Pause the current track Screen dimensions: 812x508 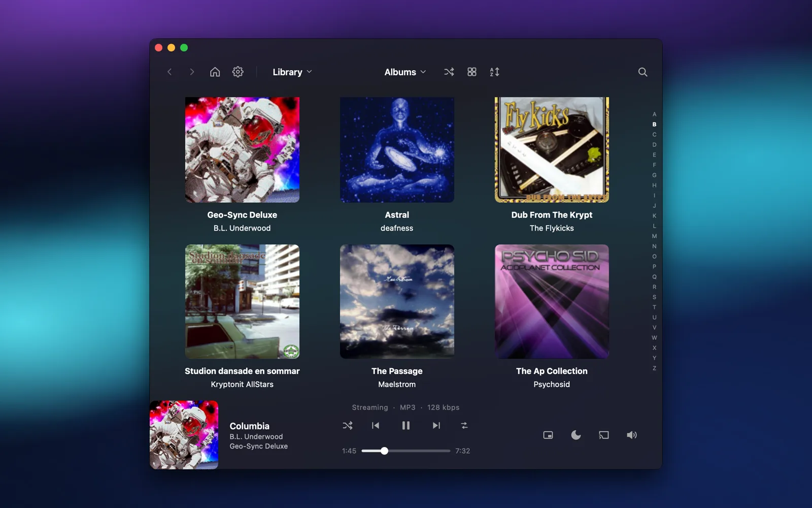[406, 426]
